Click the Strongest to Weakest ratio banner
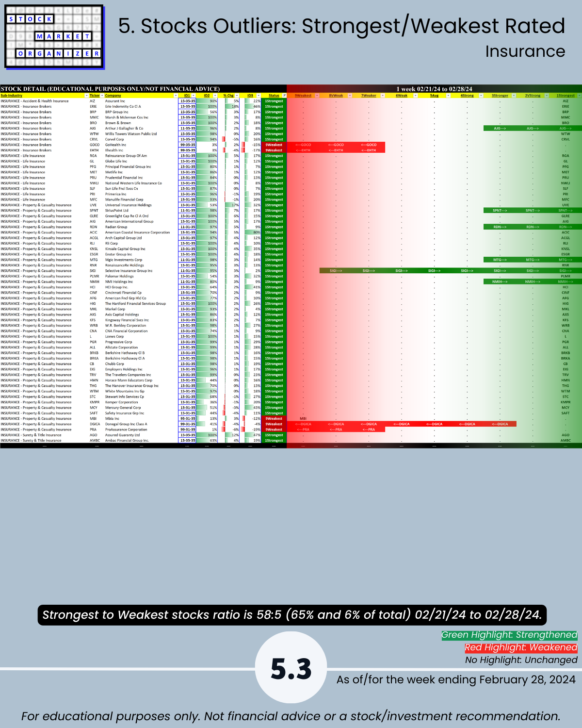Screen dimensions: 582x728 click(292, 615)
